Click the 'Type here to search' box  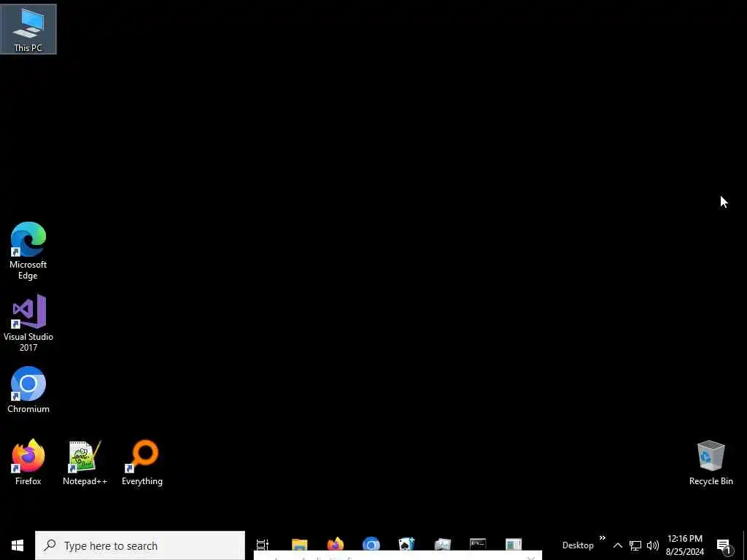140,545
